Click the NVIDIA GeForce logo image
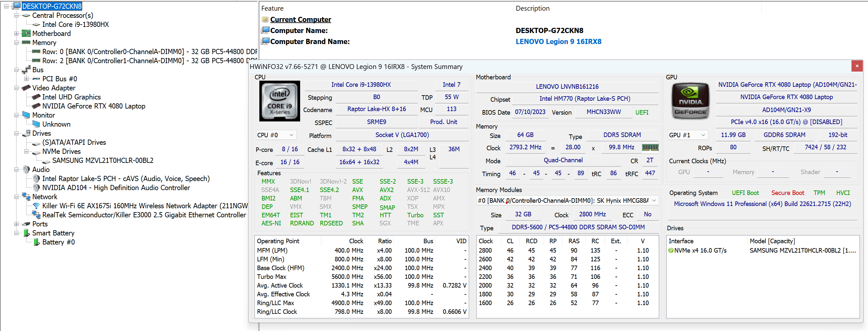 [690, 101]
